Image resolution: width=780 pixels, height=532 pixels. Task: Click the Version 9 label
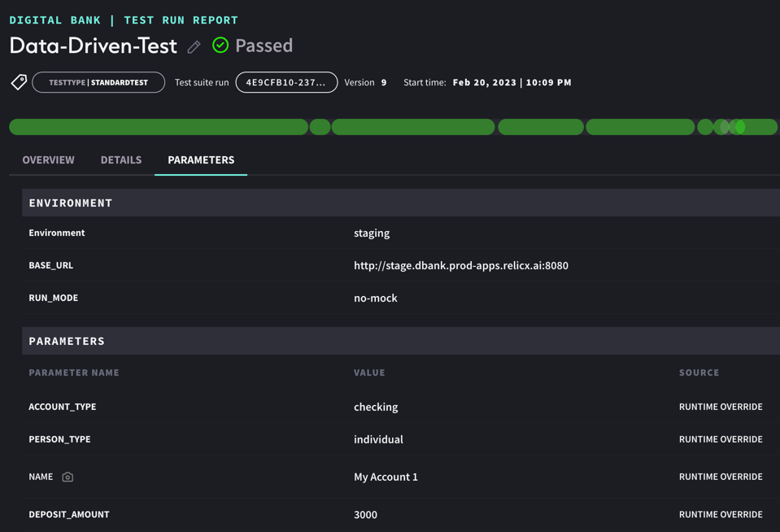pyautogui.click(x=364, y=81)
